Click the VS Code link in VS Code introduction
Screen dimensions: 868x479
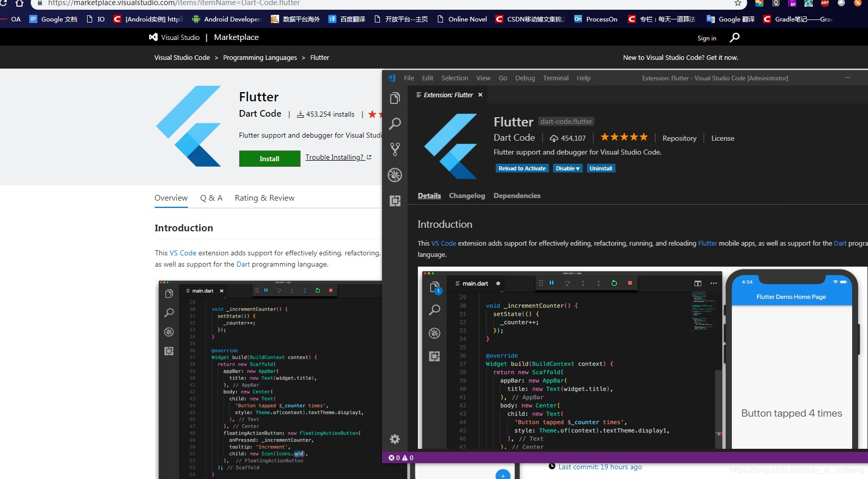tap(443, 244)
